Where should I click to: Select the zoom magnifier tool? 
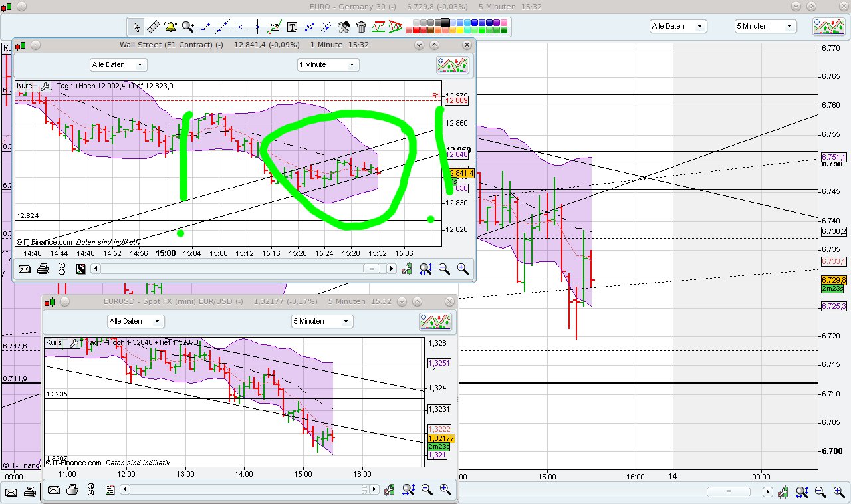(188, 27)
